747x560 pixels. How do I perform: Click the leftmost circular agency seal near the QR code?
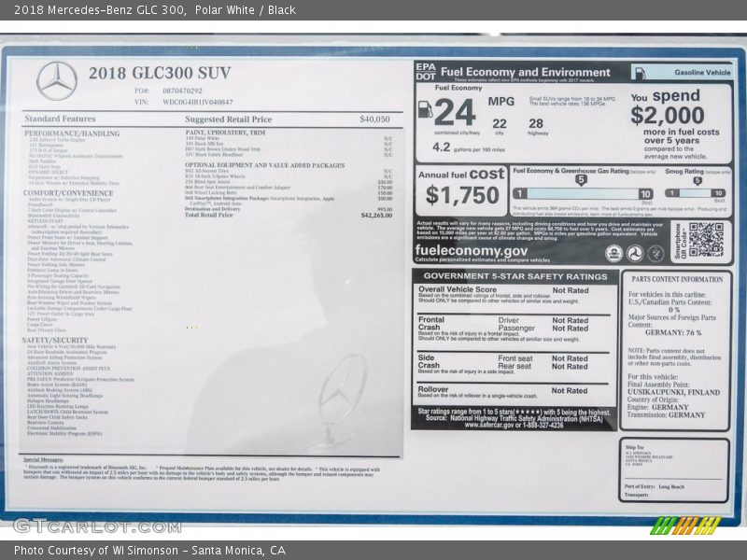pos(613,253)
